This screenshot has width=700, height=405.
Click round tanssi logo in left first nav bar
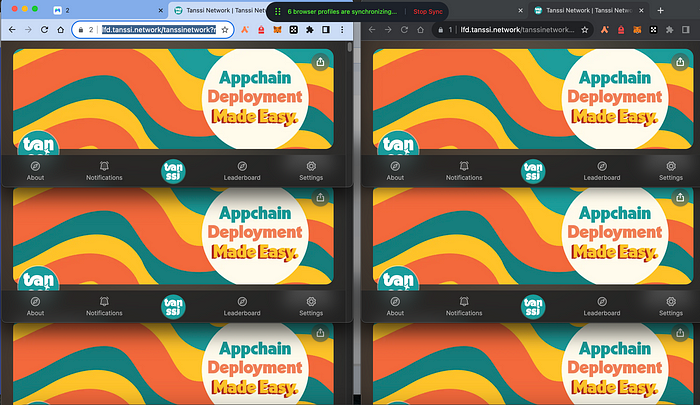click(x=173, y=171)
